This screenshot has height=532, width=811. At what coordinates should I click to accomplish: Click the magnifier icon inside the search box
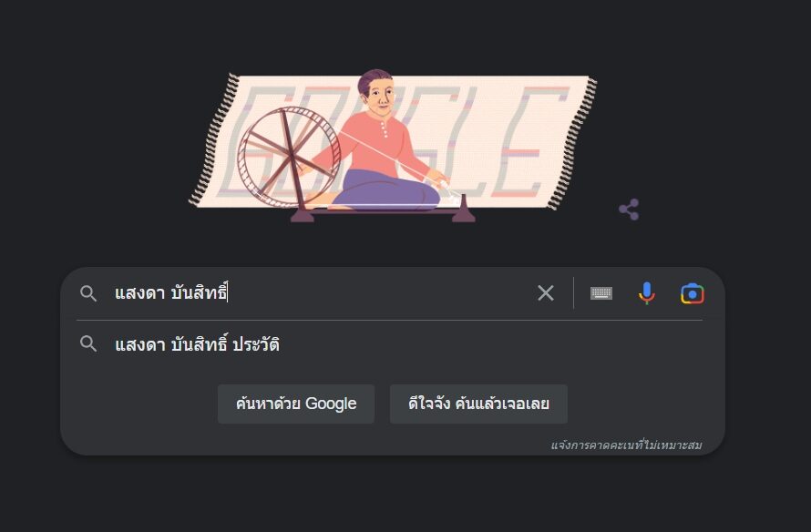coord(88,293)
